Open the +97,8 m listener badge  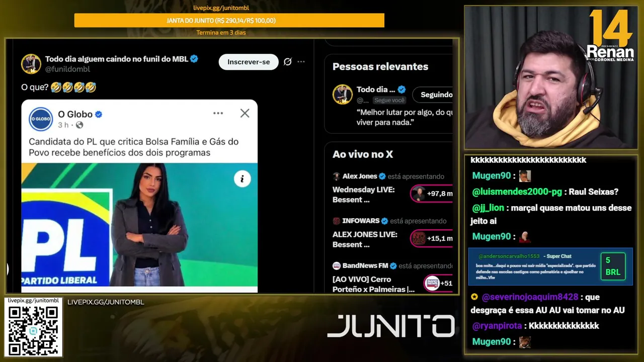coord(432,194)
